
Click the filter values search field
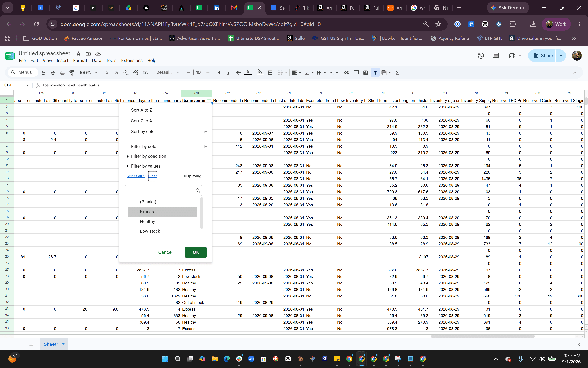click(163, 191)
